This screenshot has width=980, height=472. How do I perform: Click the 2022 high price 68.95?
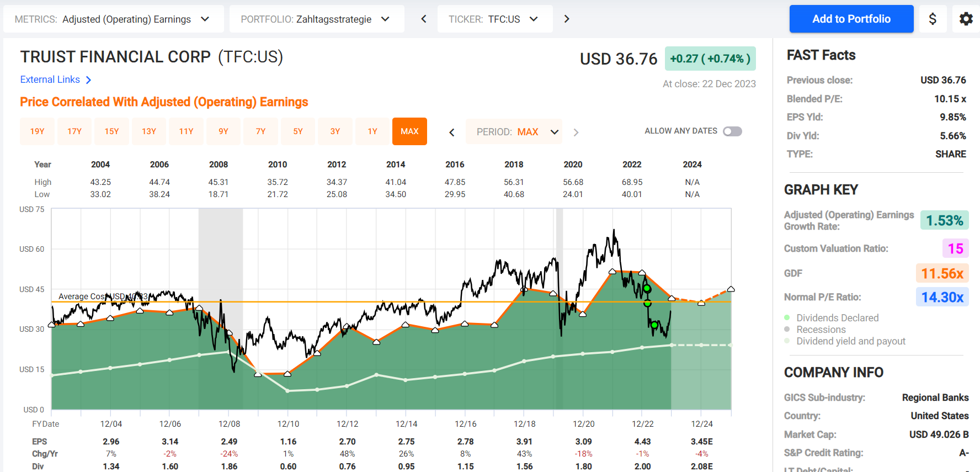click(x=632, y=182)
